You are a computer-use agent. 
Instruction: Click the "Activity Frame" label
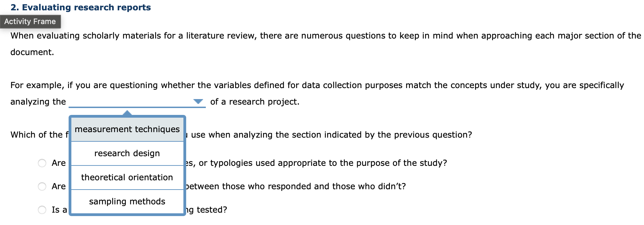point(30,21)
